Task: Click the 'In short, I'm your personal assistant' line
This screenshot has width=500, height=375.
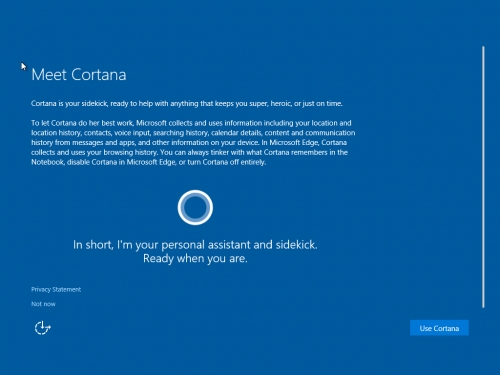Action: (x=195, y=245)
